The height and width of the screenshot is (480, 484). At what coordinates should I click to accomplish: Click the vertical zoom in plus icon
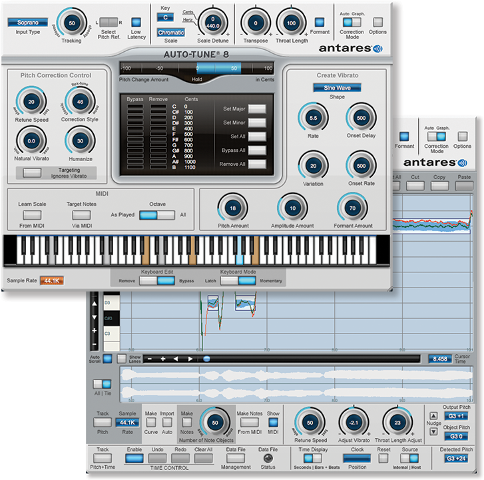[x=95, y=331]
